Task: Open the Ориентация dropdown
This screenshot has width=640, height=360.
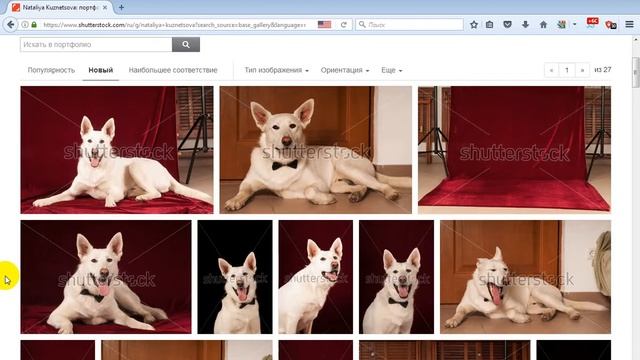Action: (345, 70)
